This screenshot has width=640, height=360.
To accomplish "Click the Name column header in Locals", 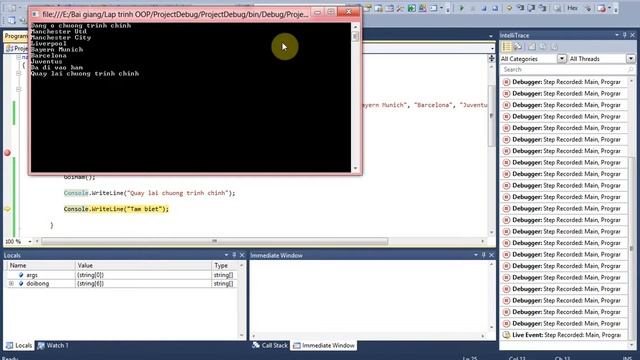I will pos(41,265).
